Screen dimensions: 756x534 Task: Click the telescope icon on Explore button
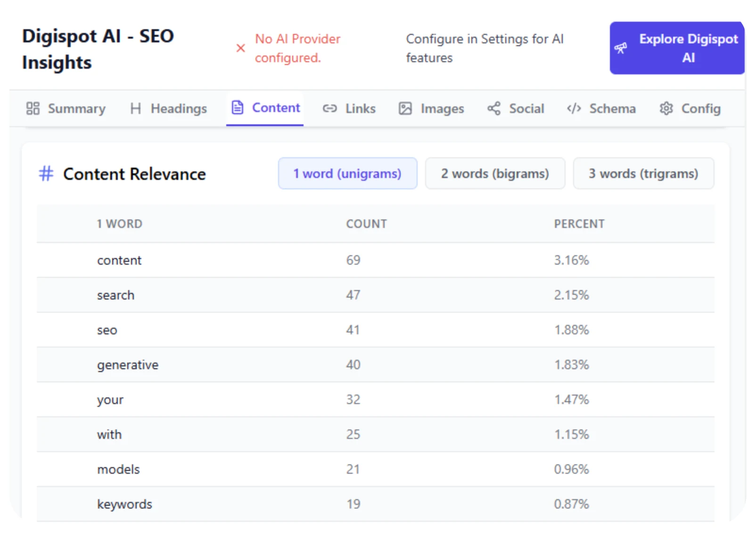[621, 48]
